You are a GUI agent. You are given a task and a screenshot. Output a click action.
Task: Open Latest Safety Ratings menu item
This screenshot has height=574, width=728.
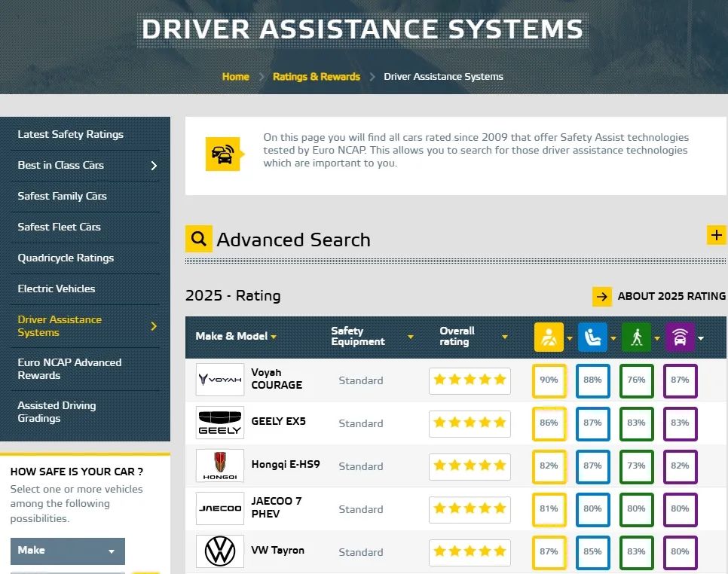[71, 135]
